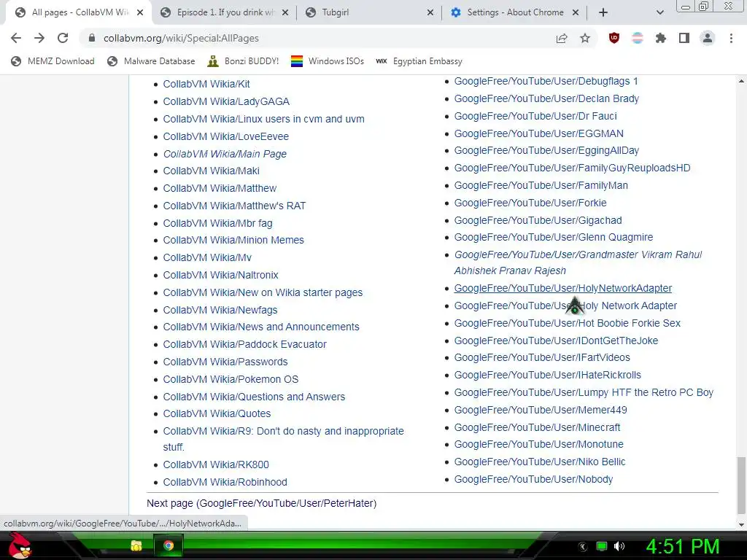Show hidden tray icons arrow
The width and height of the screenshot is (747, 560).
[583, 547]
